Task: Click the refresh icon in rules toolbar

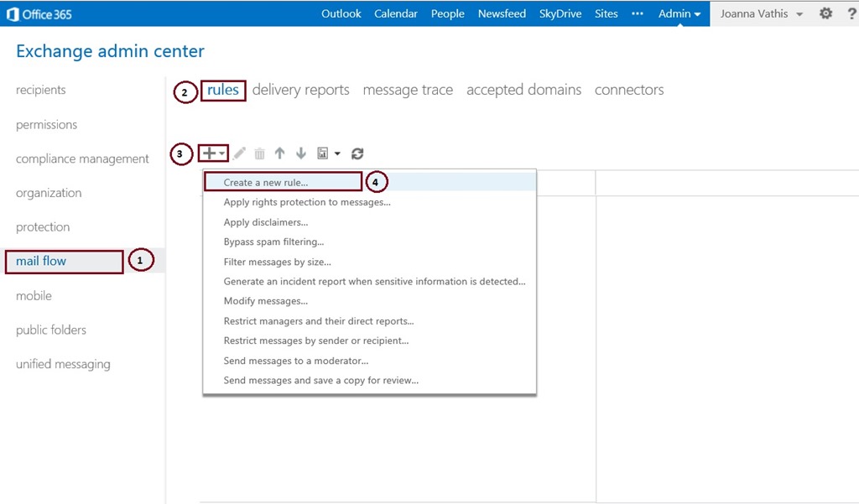Action: [x=357, y=153]
